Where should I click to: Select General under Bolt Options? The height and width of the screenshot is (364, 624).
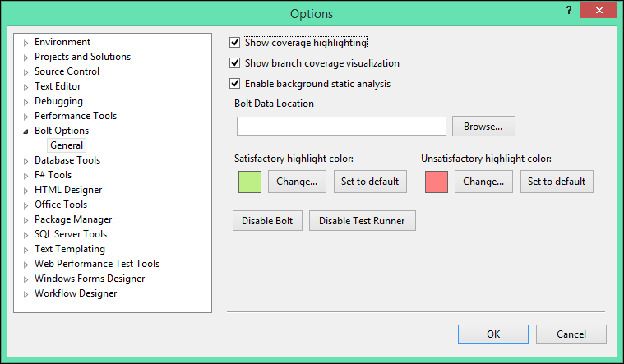[67, 145]
